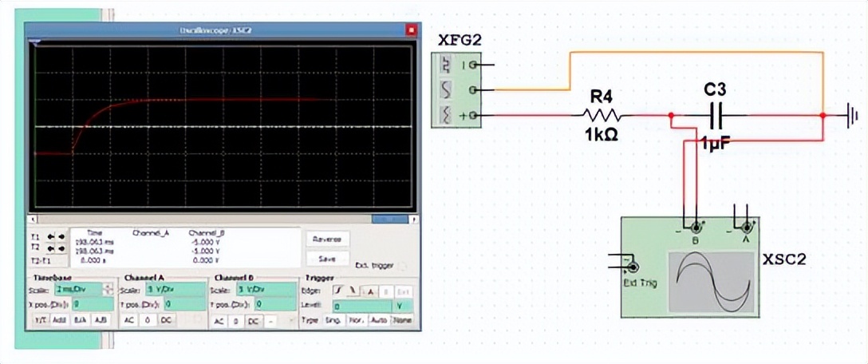868x364 pixels.
Task: Click Timebase X pos. field
Action: (x=93, y=305)
